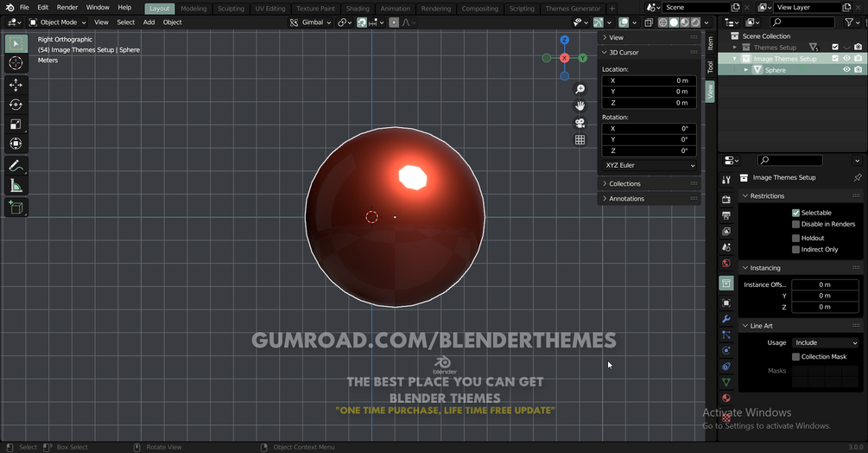Open the Render properties tab icon
This screenshot has height=453, width=868.
pos(726,200)
